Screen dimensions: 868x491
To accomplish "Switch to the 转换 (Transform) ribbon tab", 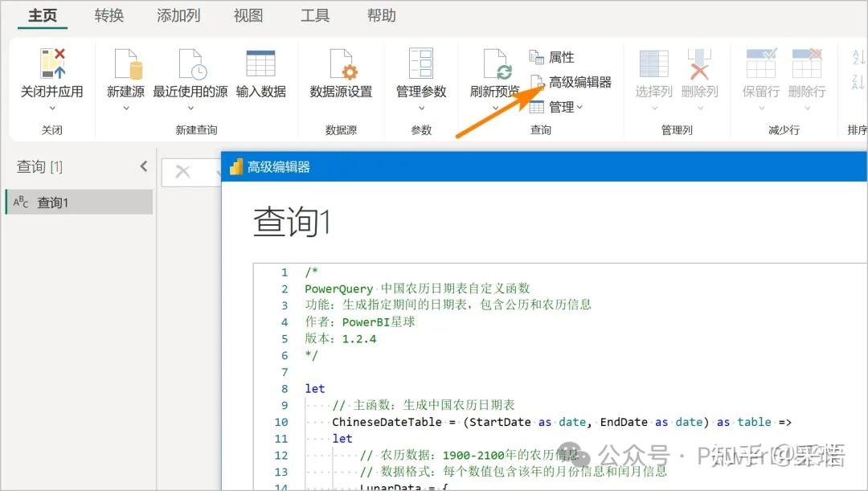I will click(x=109, y=14).
